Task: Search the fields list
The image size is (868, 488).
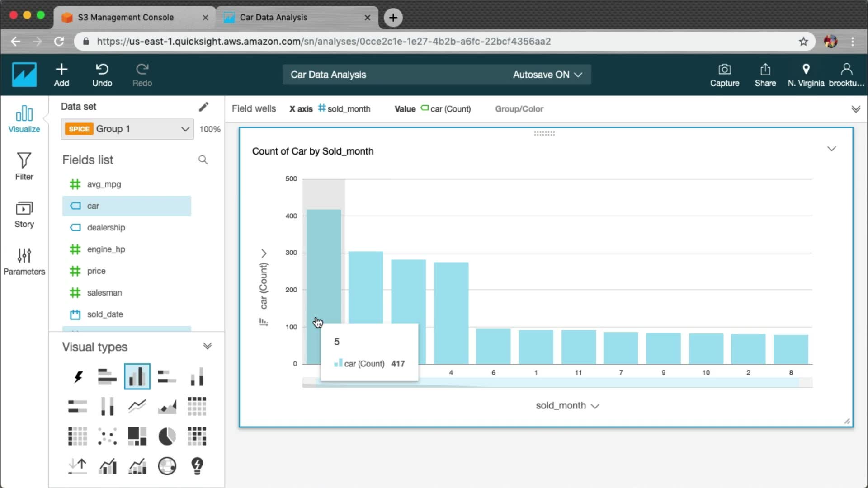Action: click(x=203, y=160)
